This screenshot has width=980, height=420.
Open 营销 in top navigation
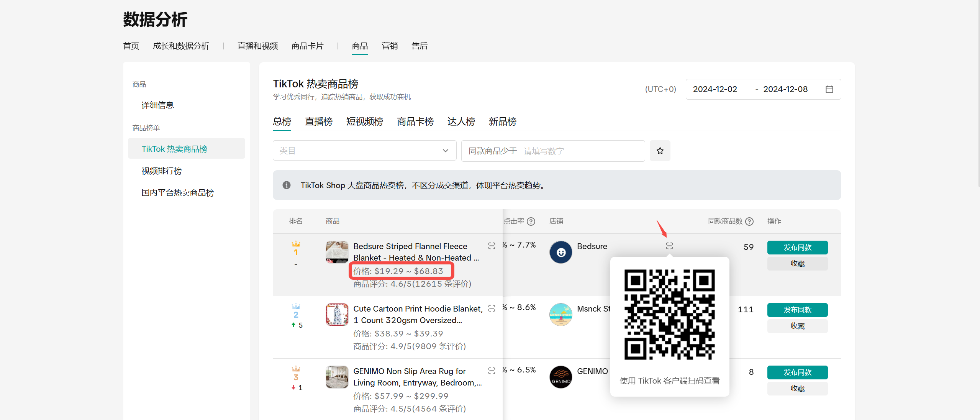pos(389,46)
